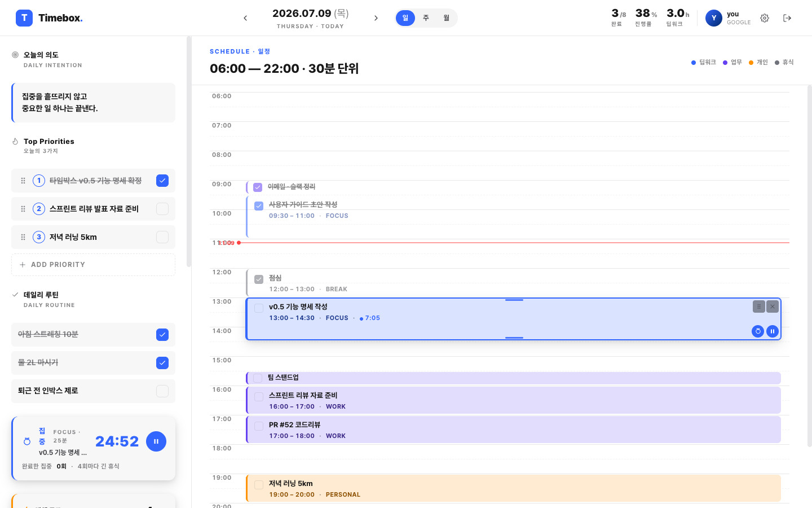Click the 17:00 – 18:00 WORK text
The width and height of the screenshot is (812, 508).
(307, 436)
